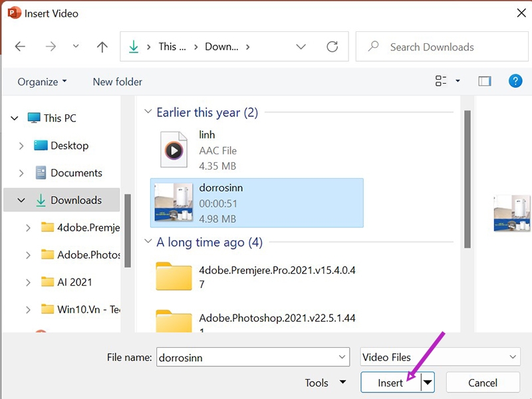This screenshot has height=399, width=532.
Task: Click the Cancel button
Action: click(483, 383)
